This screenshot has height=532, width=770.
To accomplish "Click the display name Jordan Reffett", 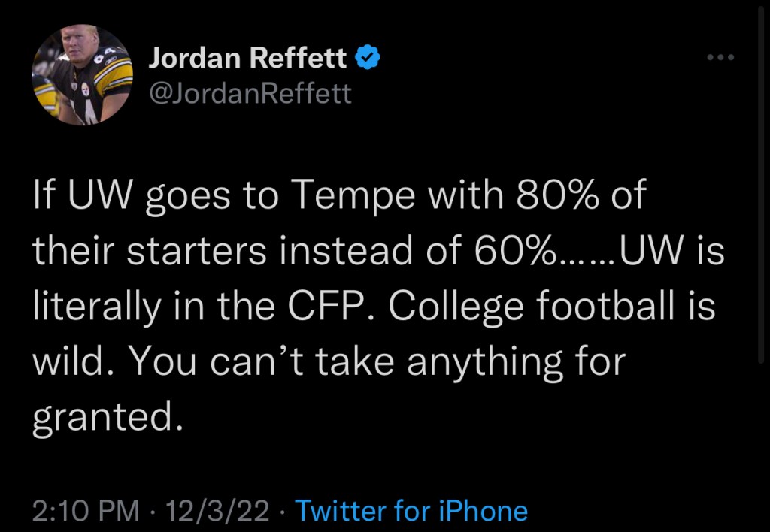I will tap(248, 58).
